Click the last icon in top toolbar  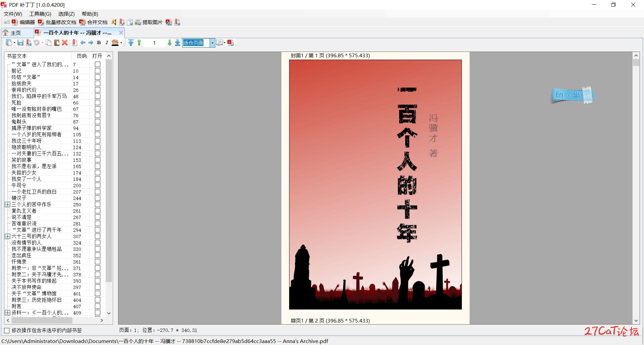point(177,22)
